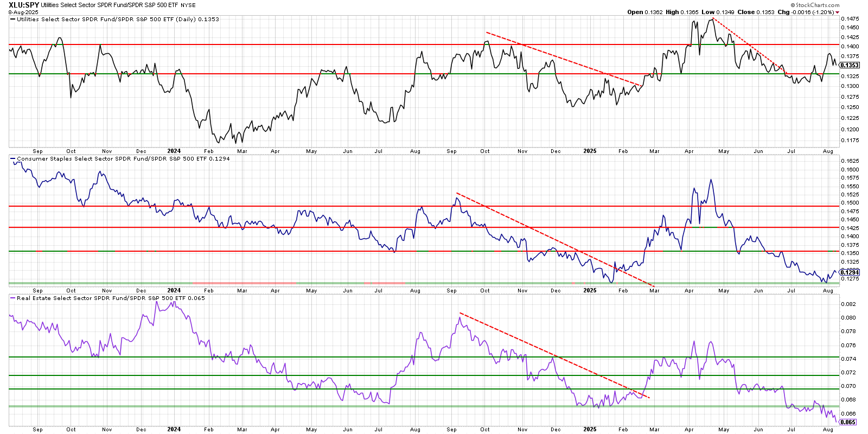Click the Open 0.1362 value
This screenshot has height=434, width=868.
(x=645, y=12)
